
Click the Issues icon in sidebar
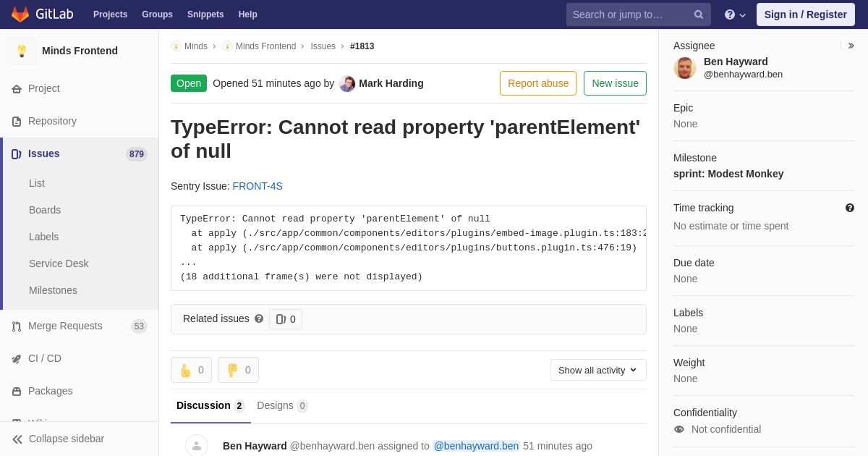pyautogui.click(x=17, y=153)
